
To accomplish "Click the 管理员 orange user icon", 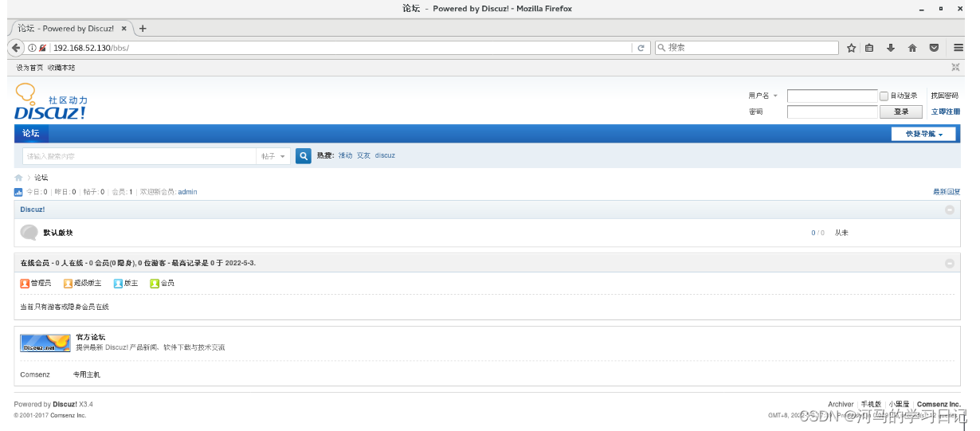I will (25, 283).
